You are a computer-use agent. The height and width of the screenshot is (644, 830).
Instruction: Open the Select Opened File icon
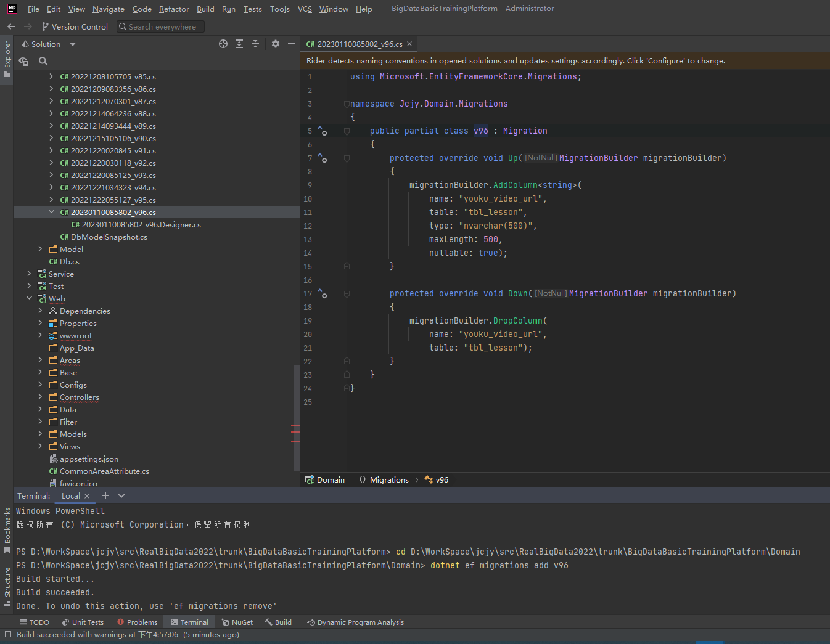(223, 44)
